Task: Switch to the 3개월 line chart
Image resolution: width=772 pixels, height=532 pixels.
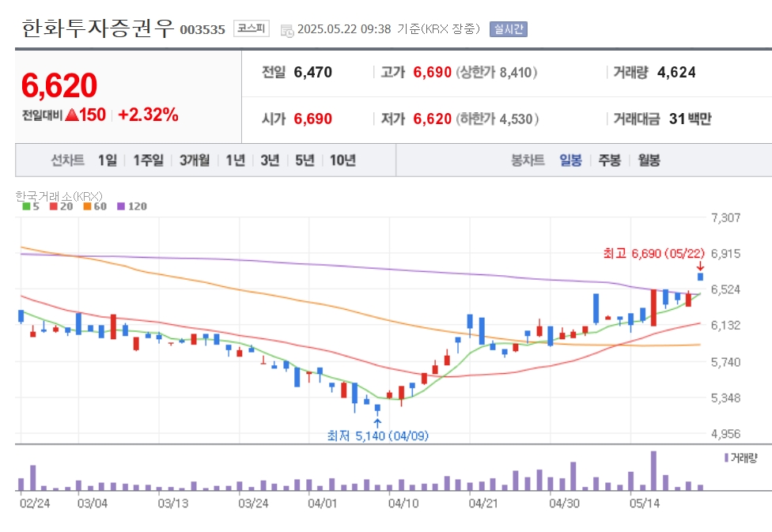Action: [195, 160]
